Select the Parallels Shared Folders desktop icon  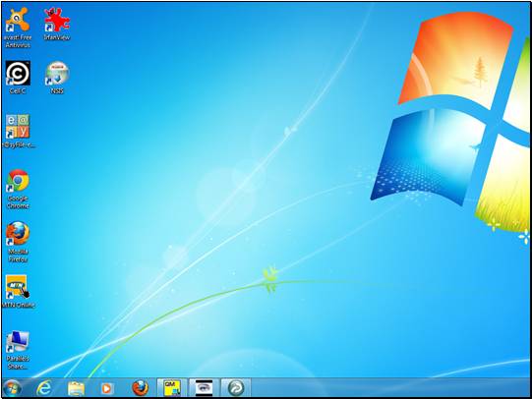[18, 350]
